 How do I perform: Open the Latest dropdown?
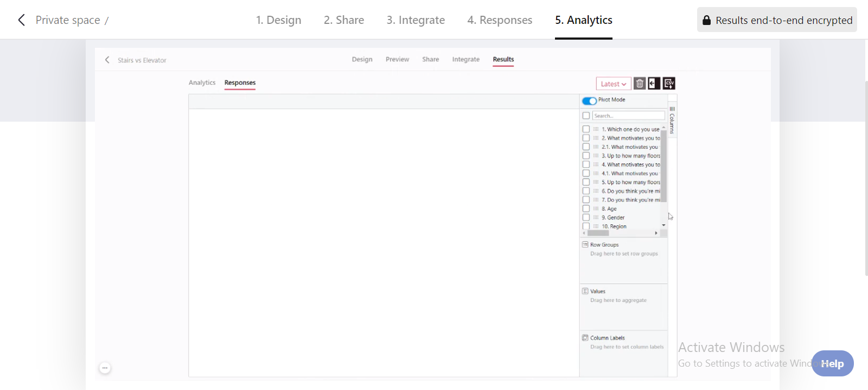point(614,84)
